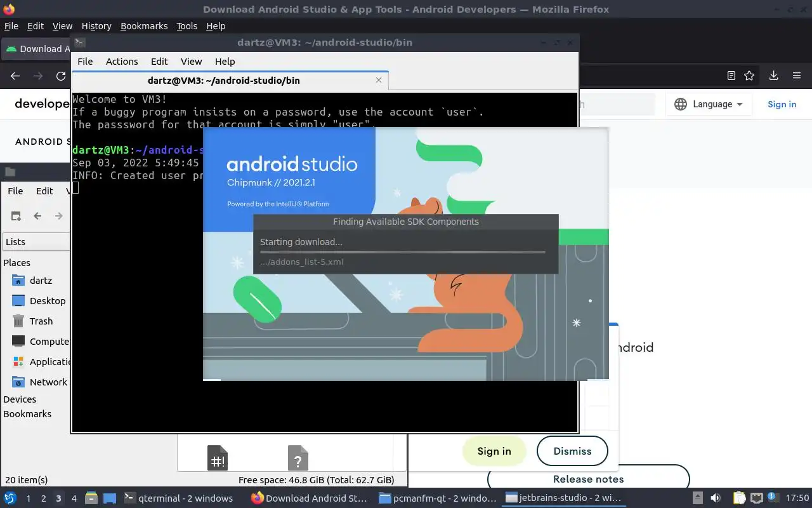This screenshot has height=508, width=812.
Task: Click the Firefox reload page icon
Action: tap(61, 76)
